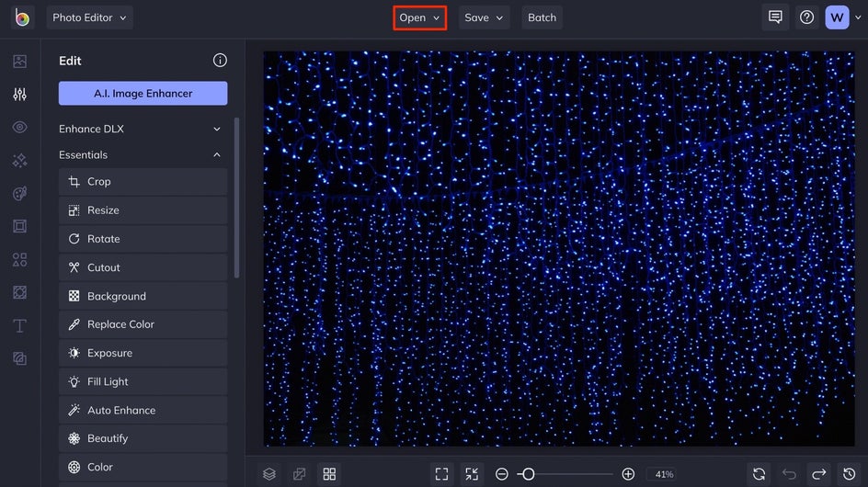
Task: Open the Photo Editor dropdown
Action: (x=89, y=17)
